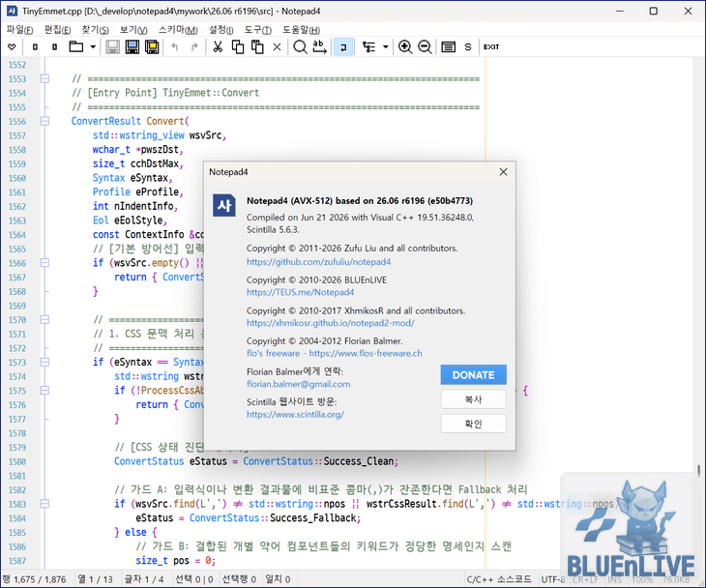
Task: Click the blue floppy Save As icon
Action: (132, 46)
